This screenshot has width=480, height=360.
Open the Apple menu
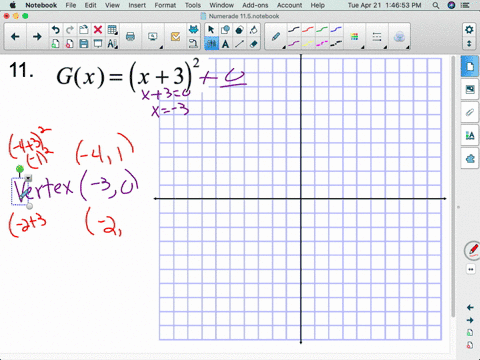[13, 5]
